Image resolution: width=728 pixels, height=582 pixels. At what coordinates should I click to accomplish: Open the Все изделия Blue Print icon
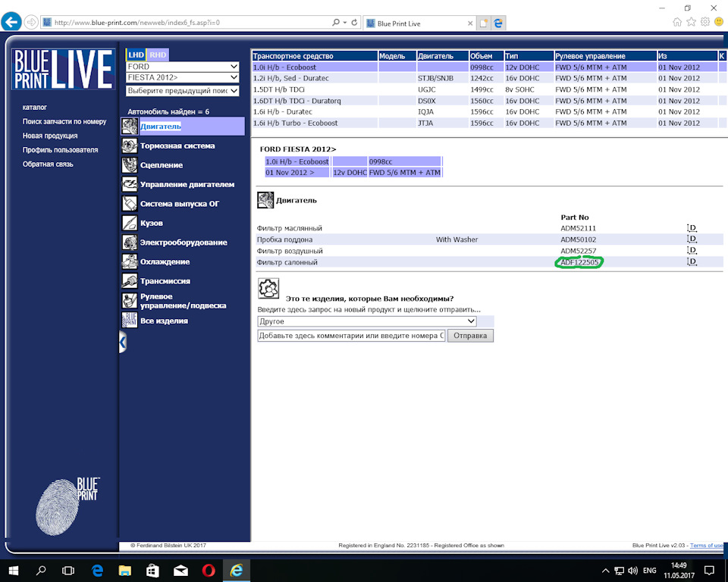[130, 321]
